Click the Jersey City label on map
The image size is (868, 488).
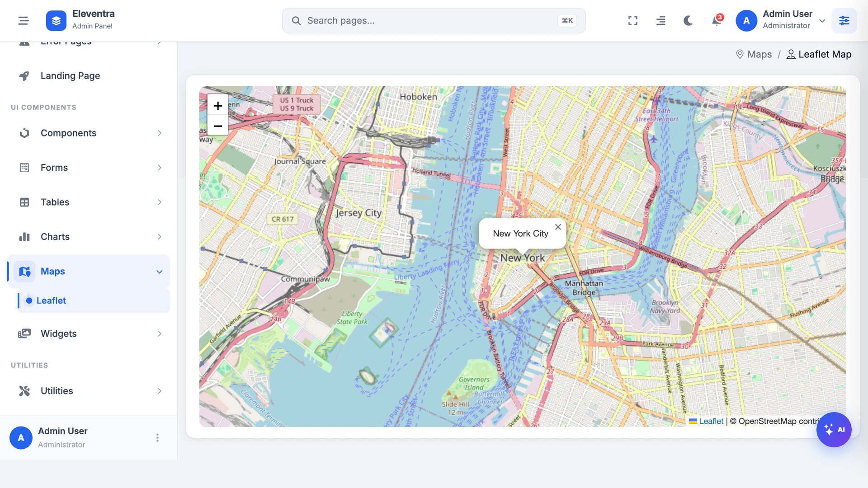point(359,213)
